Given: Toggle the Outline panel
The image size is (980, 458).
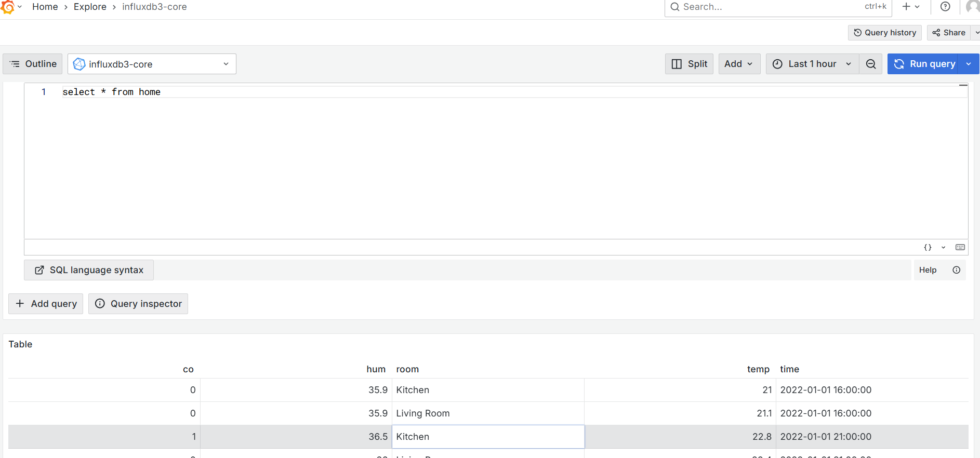Looking at the screenshot, I should pyautogui.click(x=33, y=64).
